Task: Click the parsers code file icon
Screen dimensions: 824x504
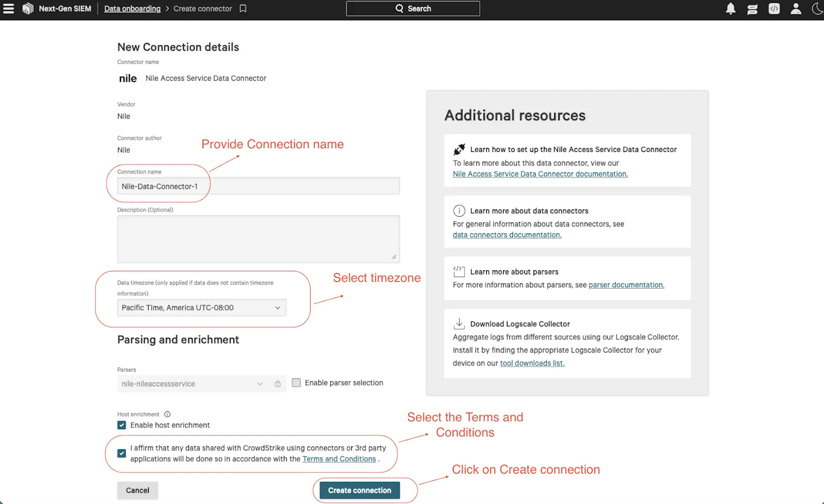Action: 459,271
